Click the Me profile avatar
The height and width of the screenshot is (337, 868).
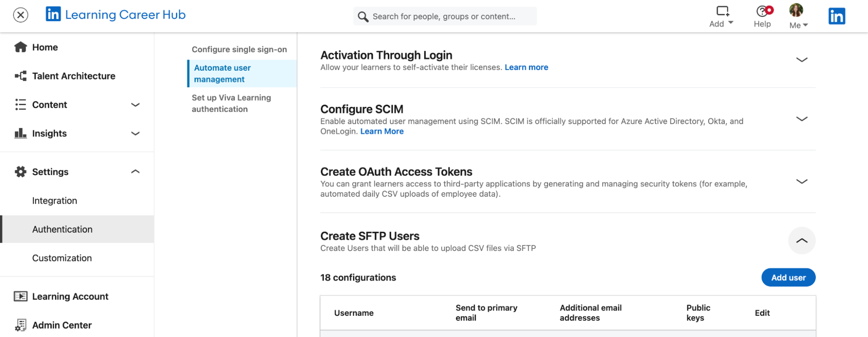click(796, 10)
